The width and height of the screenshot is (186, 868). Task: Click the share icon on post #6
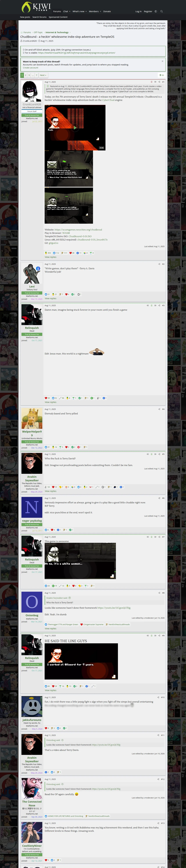pos(159,498)
